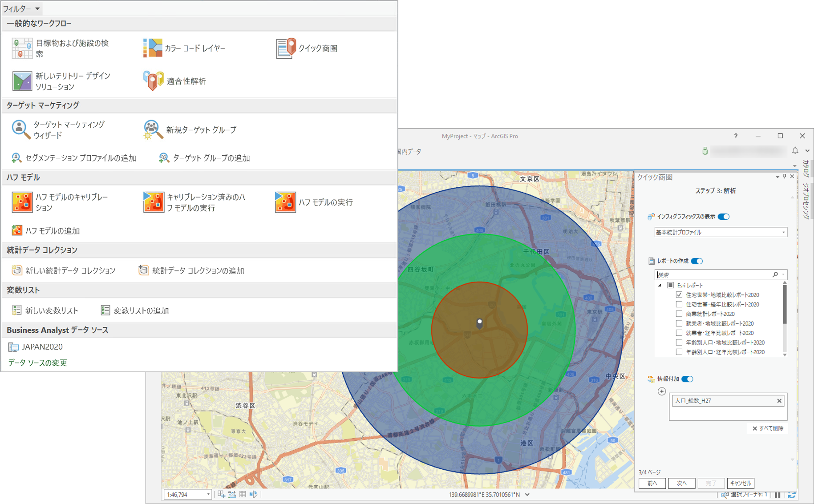The height and width of the screenshot is (504, 814).
Task: Toggle レポートの作成 switch
Action: click(697, 261)
